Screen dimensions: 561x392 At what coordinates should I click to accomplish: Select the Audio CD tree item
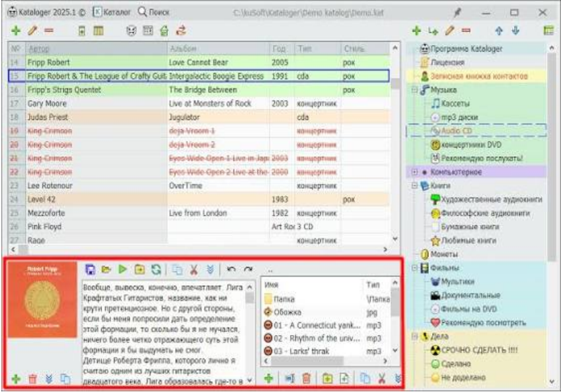click(456, 131)
